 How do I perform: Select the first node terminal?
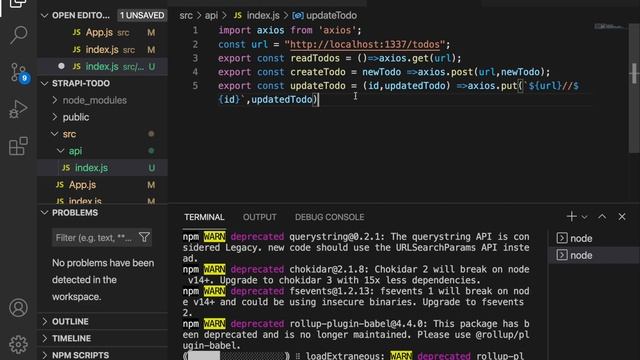pos(594,238)
